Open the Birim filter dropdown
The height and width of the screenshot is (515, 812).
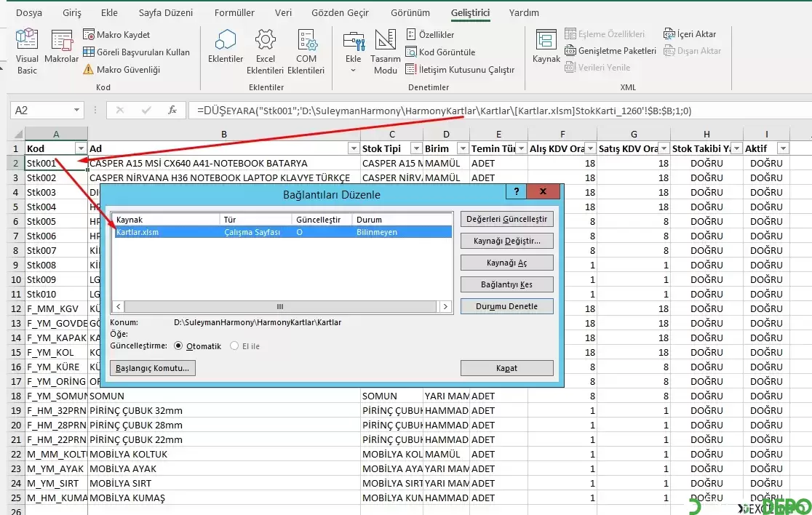[463, 148]
